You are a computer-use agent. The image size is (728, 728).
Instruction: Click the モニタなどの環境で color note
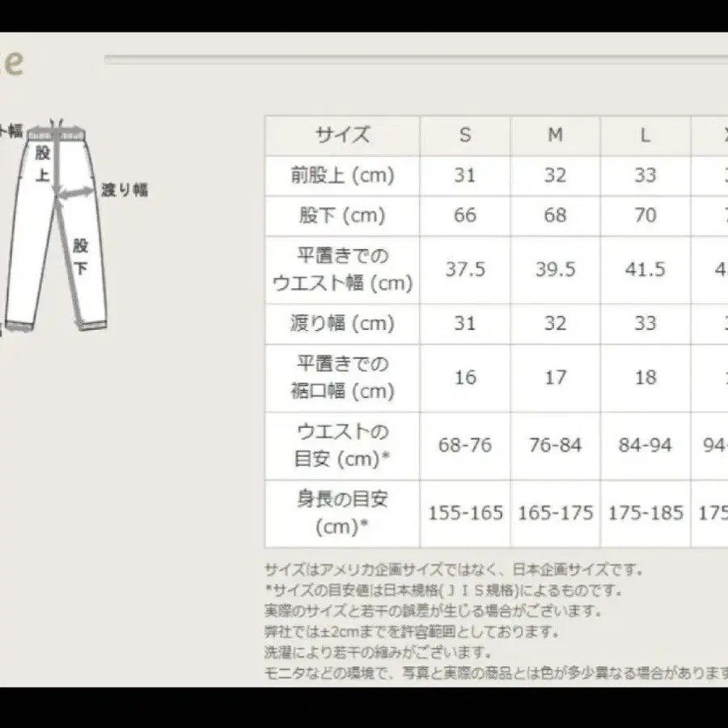tap(497, 673)
